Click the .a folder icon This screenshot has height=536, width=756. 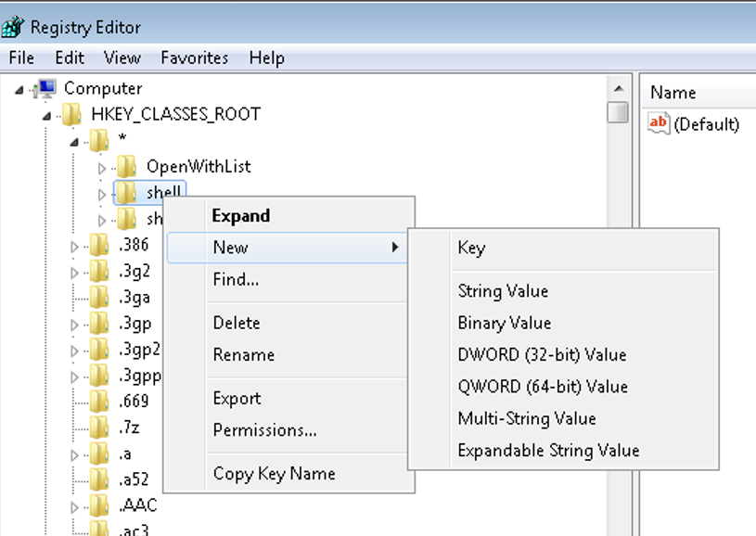(99, 453)
